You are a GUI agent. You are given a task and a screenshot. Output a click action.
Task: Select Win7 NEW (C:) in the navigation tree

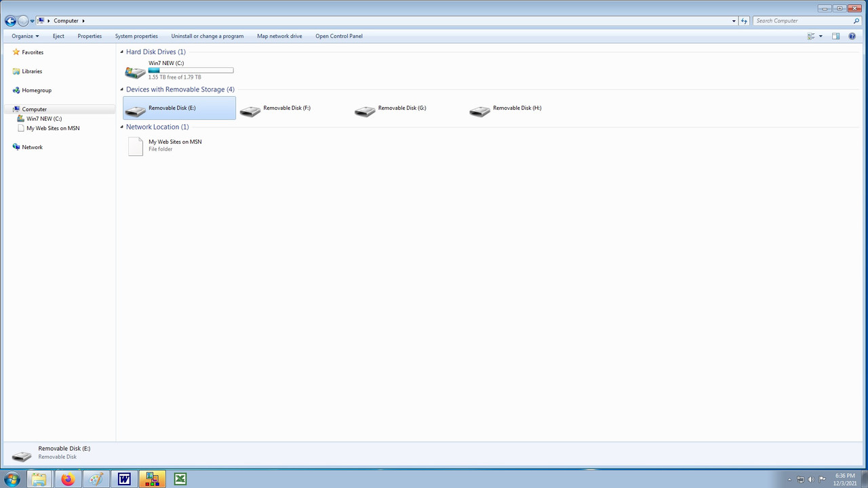44,119
